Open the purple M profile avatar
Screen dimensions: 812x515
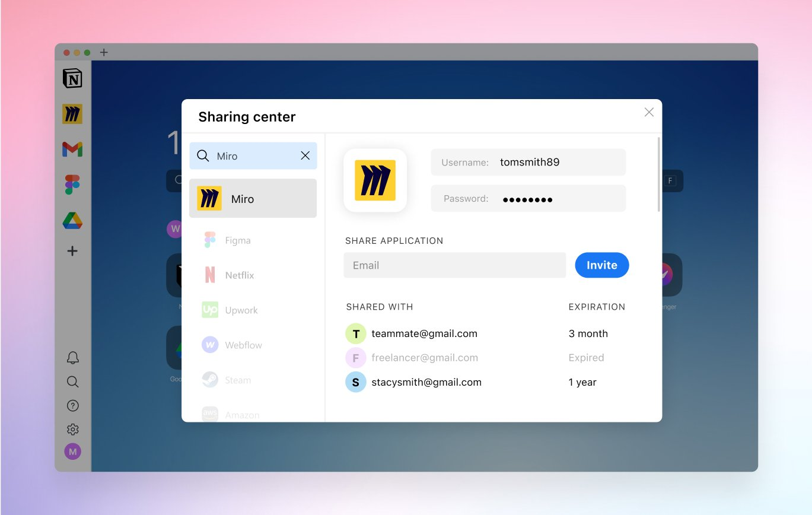pyautogui.click(x=72, y=452)
